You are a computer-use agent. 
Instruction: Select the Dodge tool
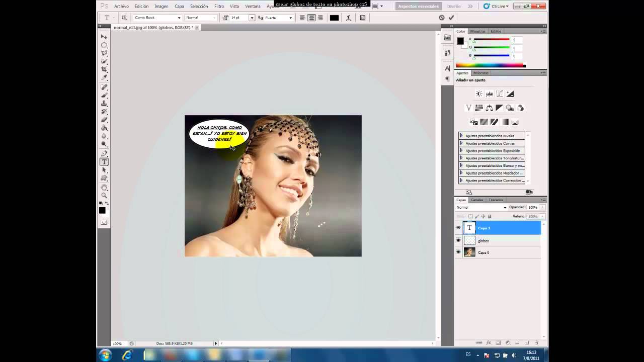point(104,144)
